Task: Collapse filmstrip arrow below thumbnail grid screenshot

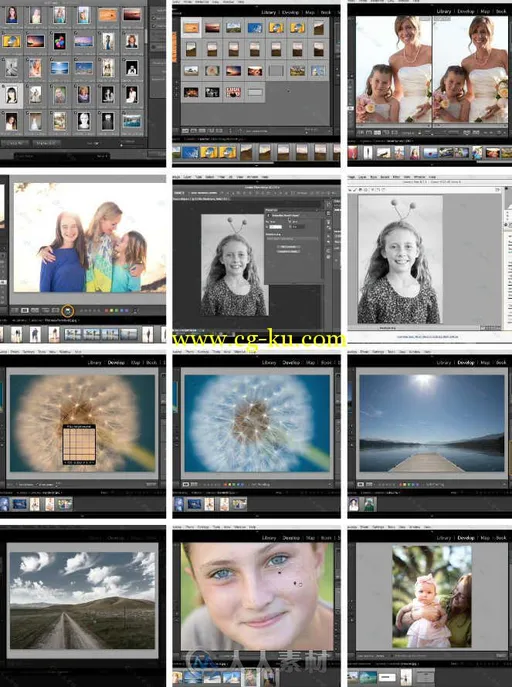Action: (x=256, y=165)
